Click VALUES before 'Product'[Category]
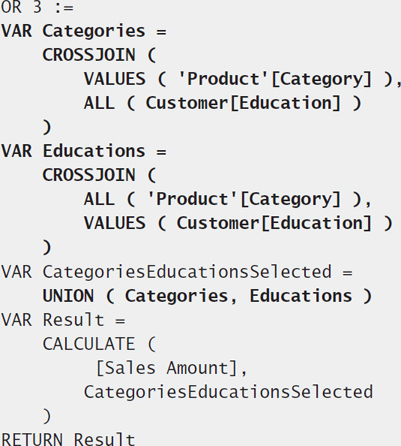This screenshot has width=401, height=446. [115, 79]
